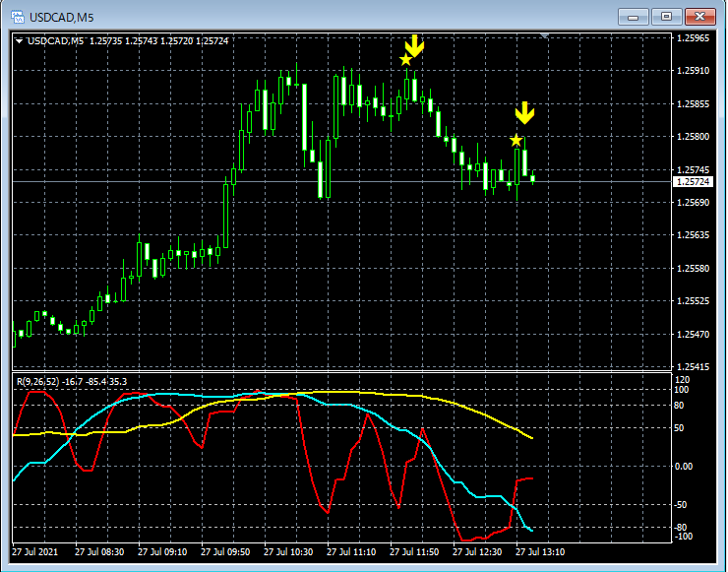Viewport: 728px width, 572px height.
Task: Click the gray chart shift triangle at chart top
Action: (x=544, y=35)
